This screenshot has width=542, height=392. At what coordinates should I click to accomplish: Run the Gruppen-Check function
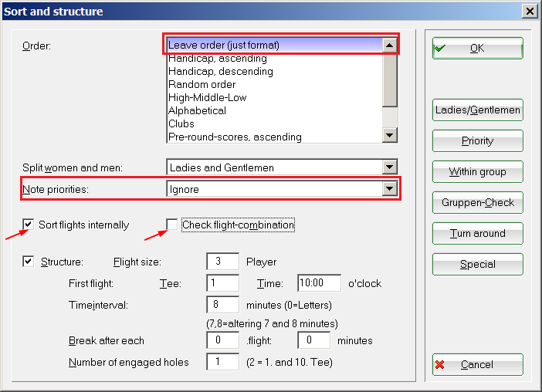(x=477, y=202)
